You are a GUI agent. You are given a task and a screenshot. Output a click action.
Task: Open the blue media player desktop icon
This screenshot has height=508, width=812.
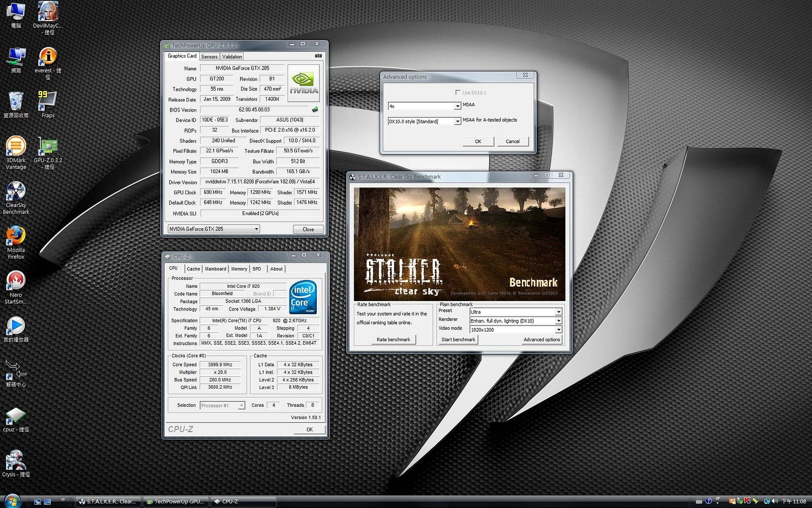click(x=16, y=329)
